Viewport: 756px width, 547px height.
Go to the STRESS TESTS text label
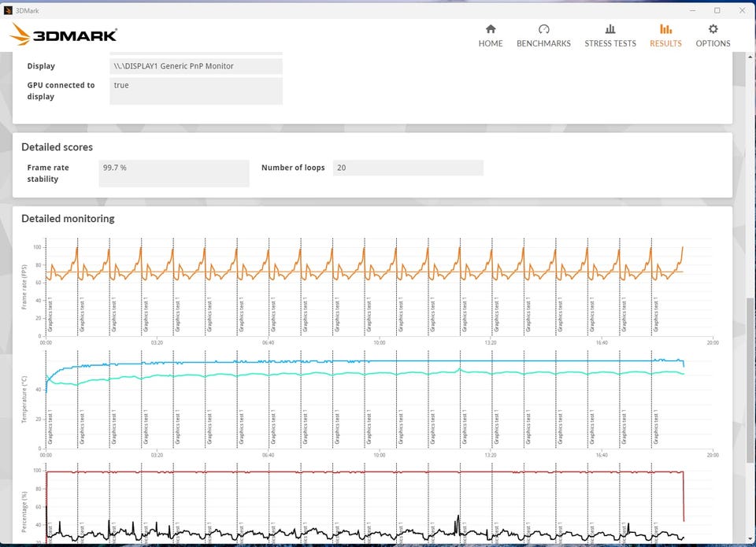[610, 43]
